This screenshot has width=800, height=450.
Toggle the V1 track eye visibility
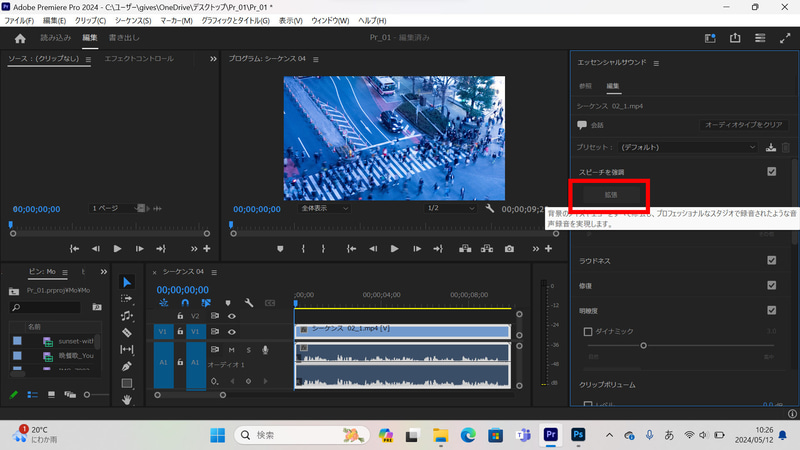click(x=232, y=331)
